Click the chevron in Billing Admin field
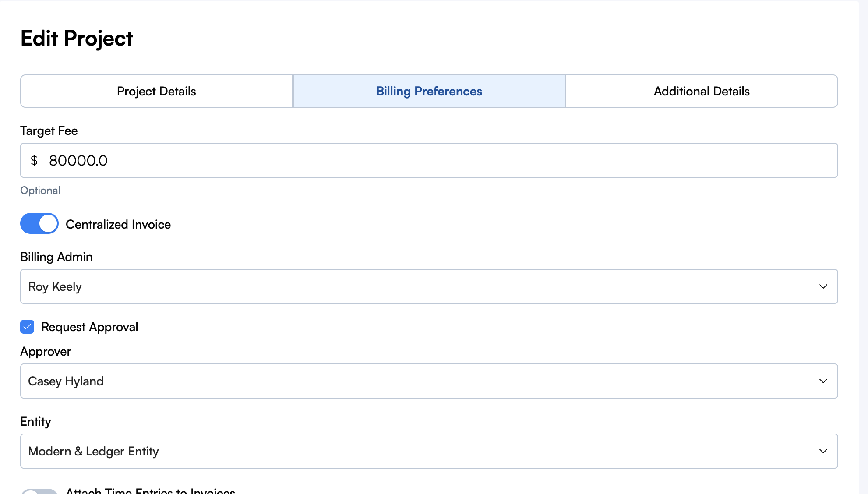 (x=823, y=286)
